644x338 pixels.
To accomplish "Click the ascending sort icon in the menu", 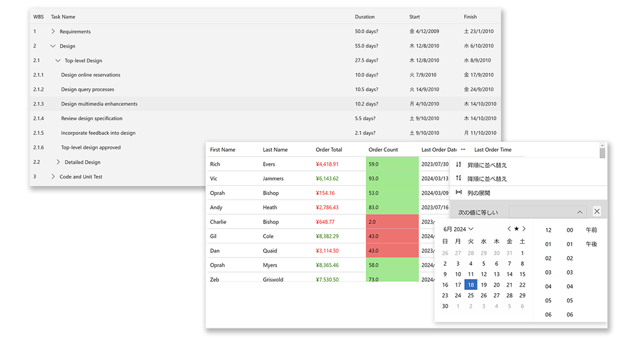I will 459,165.
